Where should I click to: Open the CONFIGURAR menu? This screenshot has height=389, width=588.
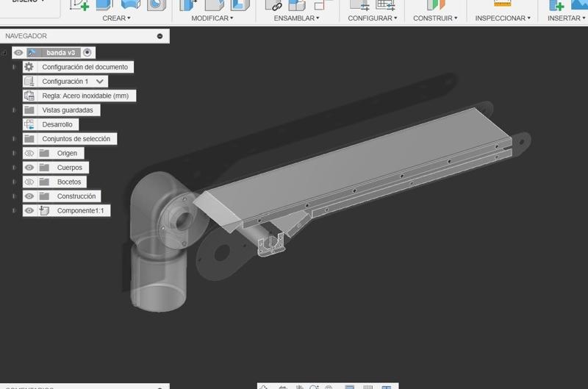(x=373, y=18)
